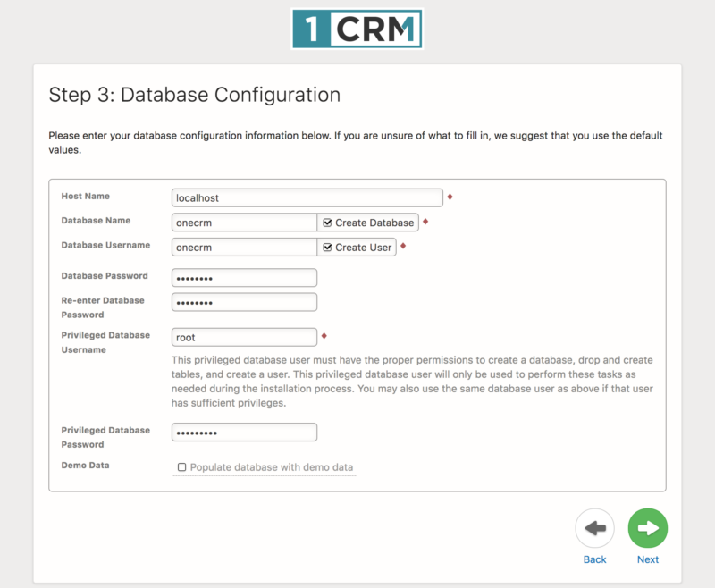This screenshot has width=715, height=588.
Task: Click the red required marker beside Host Name
Action: (450, 196)
